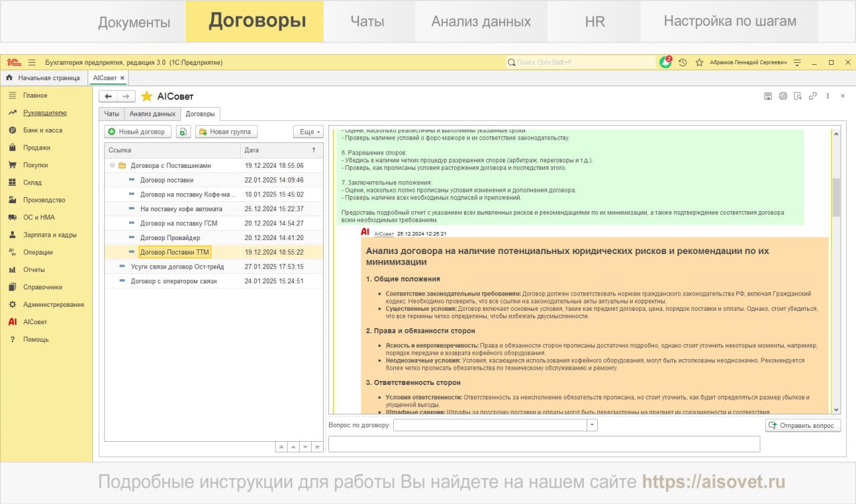This screenshot has width=856, height=504.
Task: Select the Договоры inner tab
Action: [x=201, y=114]
